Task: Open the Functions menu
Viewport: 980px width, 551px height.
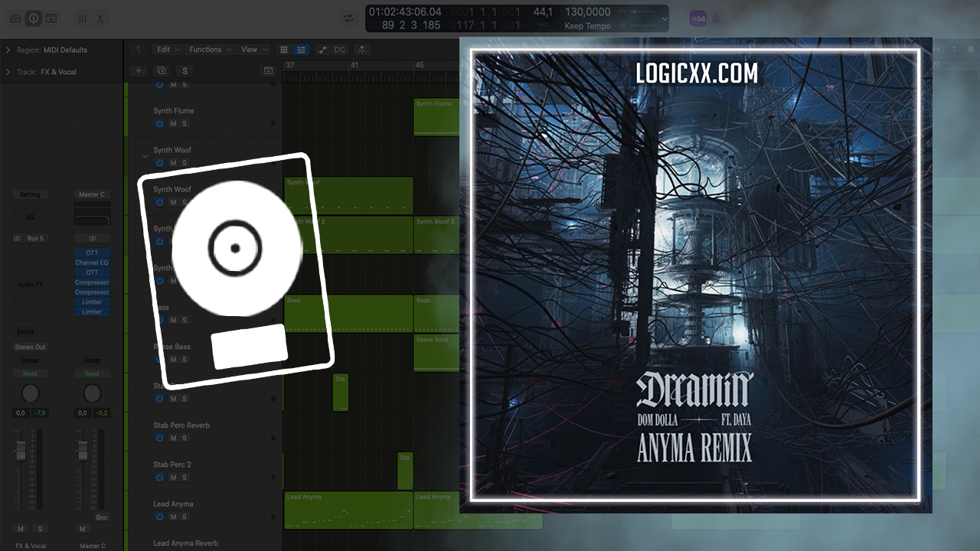Action: [209, 50]
